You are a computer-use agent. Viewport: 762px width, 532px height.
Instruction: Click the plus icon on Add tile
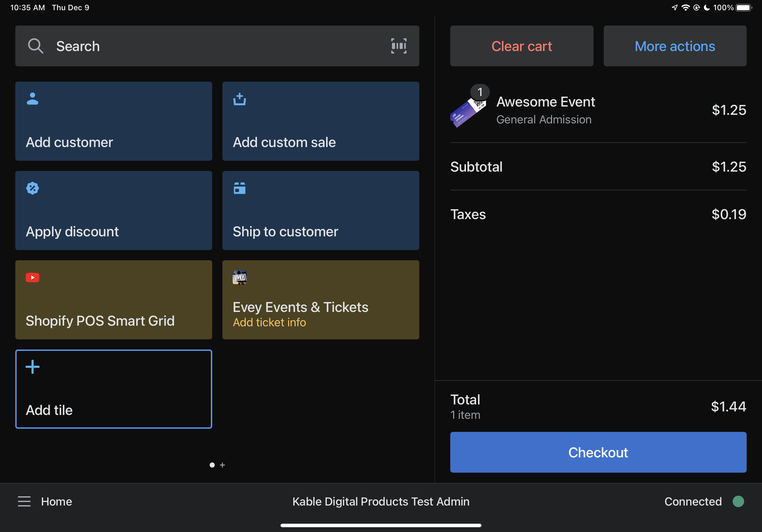[33, 366]
